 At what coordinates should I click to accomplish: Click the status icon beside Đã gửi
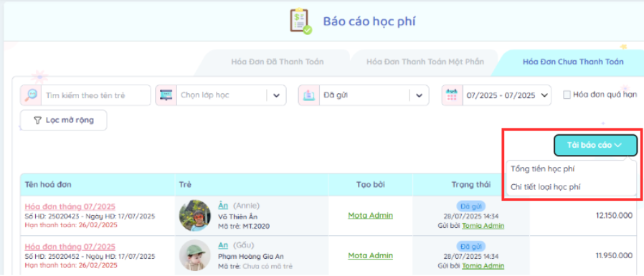(x=309, y=95)
